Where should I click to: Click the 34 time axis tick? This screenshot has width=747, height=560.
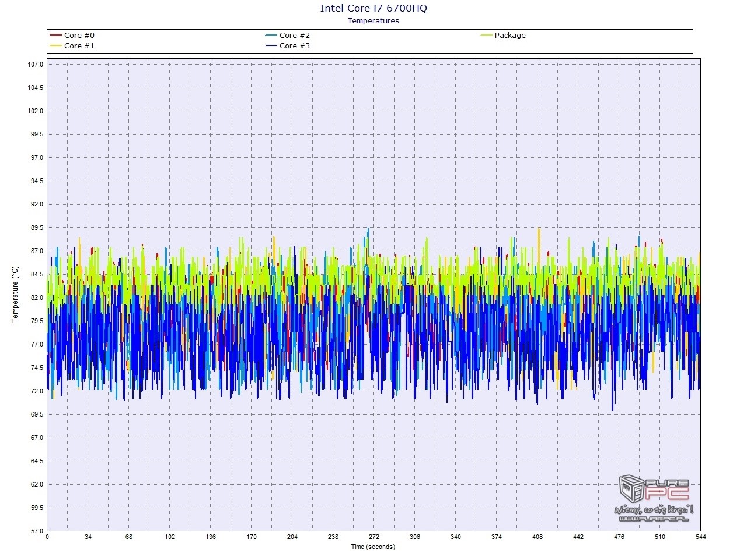point(88,537)
